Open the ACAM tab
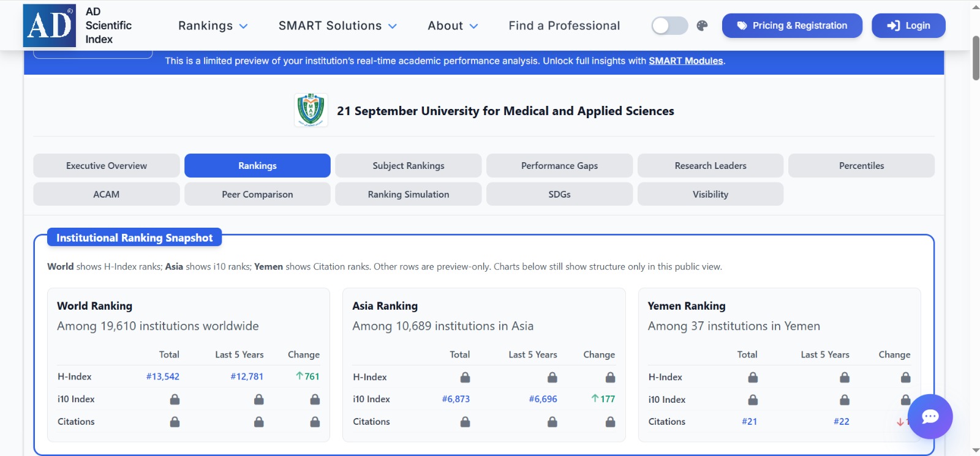Screen dimensions: 980x456 tap(107, 194)
